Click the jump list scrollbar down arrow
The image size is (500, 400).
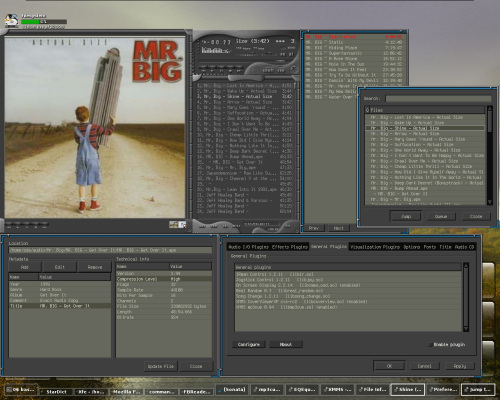490,202
